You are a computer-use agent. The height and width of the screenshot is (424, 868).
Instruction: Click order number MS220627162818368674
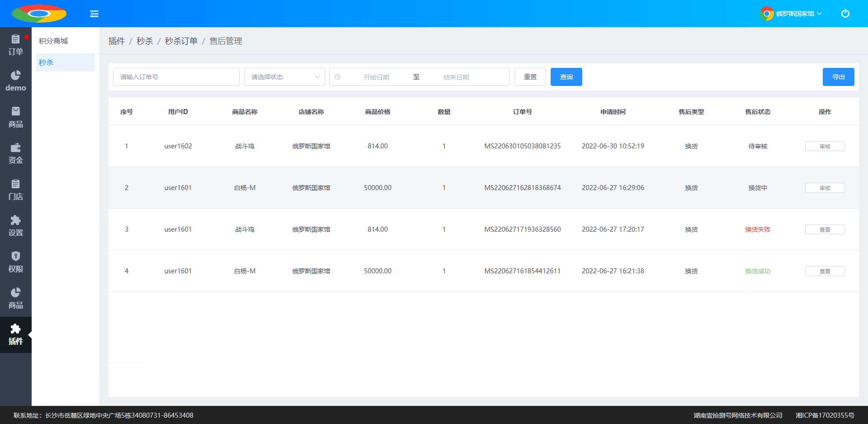[x=523, y=188]
